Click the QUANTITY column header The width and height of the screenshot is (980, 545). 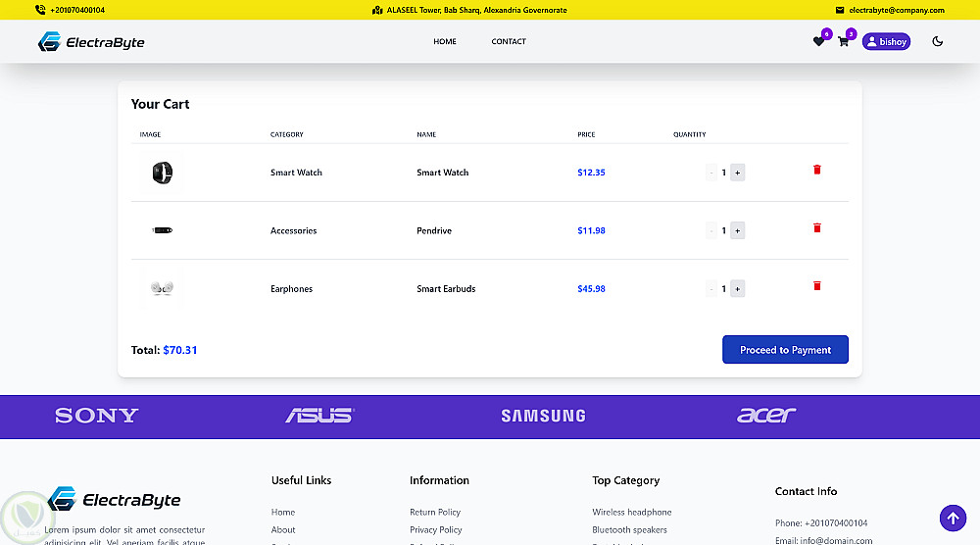[689, 134]
